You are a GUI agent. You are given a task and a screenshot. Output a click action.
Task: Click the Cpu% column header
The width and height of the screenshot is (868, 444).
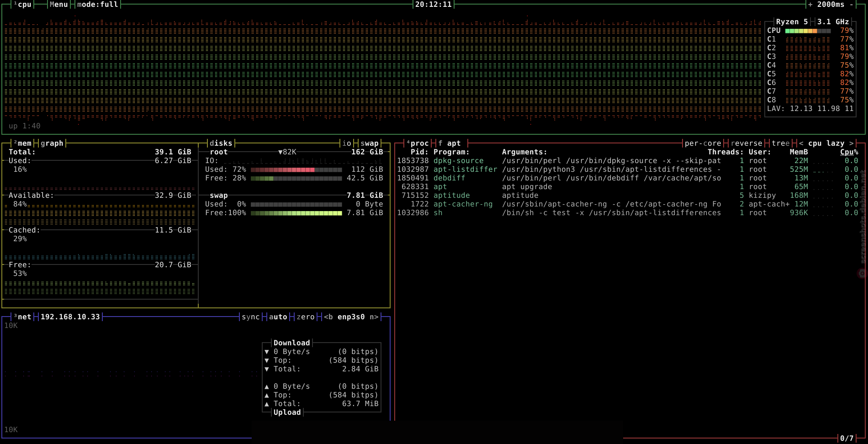click(x=849, y=152)
